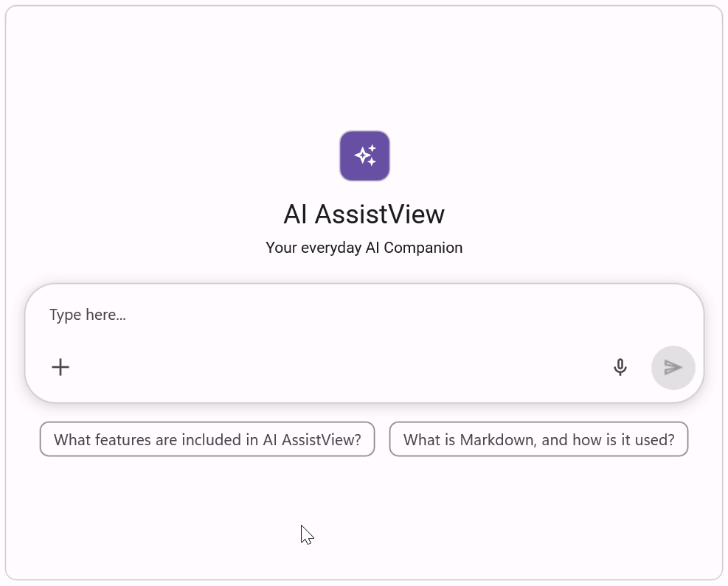This screenshot has height=586, width=728.
Task: Select suggestion 'What is Markdown, and how is it used?'
Action: [538, 439]
